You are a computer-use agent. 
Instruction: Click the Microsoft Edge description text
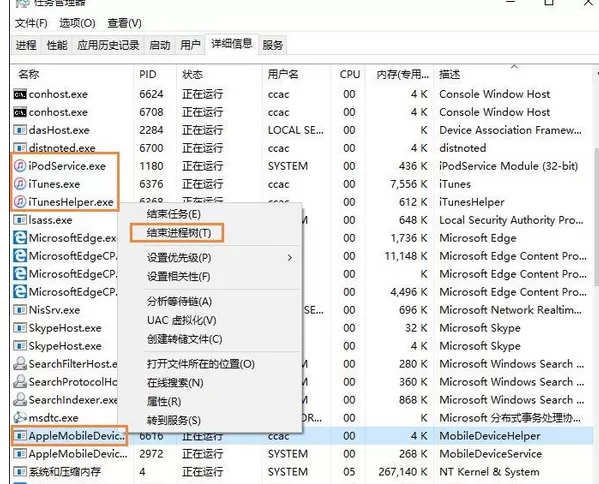click(478, 238)
